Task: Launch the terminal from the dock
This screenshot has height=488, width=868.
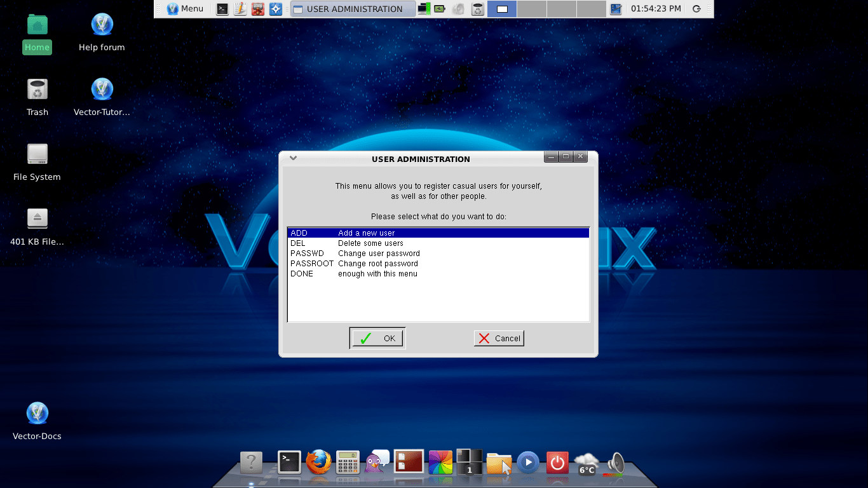Action: (x=289, y=462)
